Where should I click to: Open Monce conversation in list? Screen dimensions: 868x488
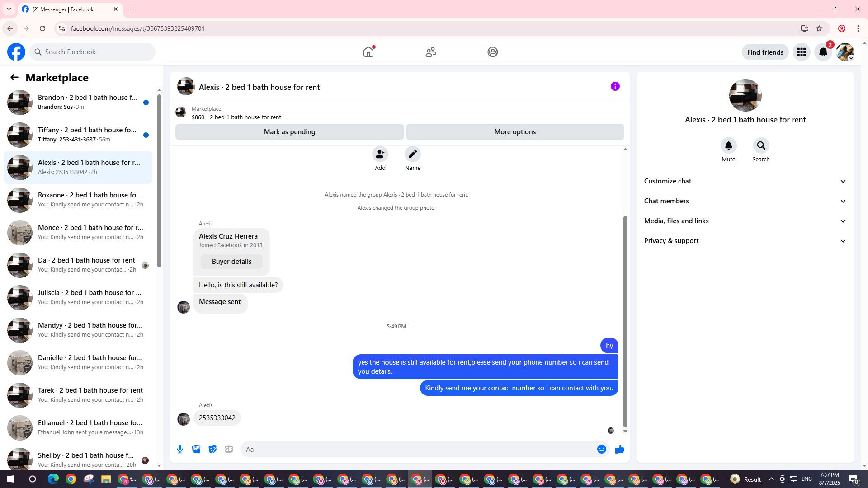point(78,233)
